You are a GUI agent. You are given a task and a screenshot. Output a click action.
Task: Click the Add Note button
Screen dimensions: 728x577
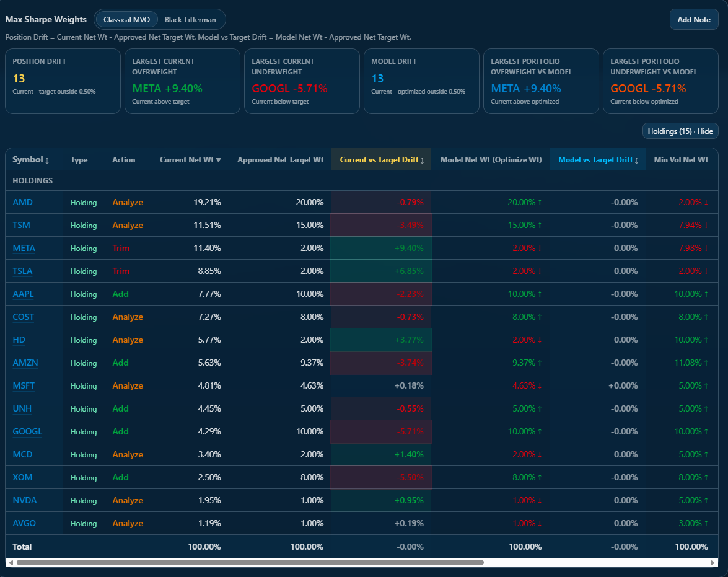(694, 19)
